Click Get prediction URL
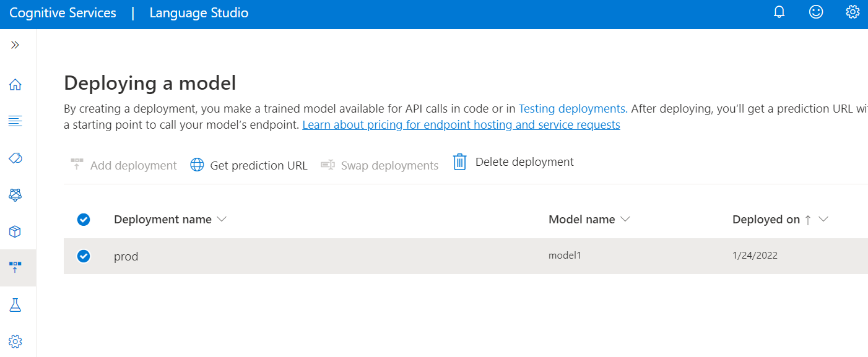 tap(249, 165)
